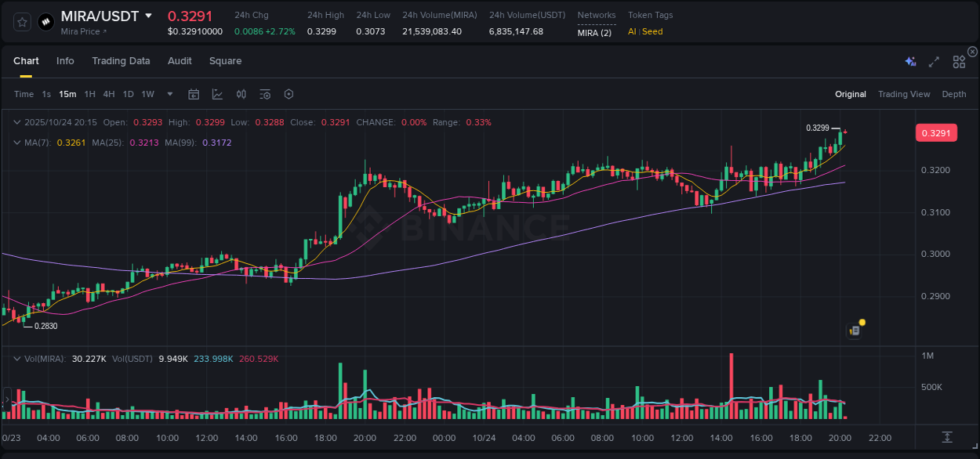Open the chart settings hexagon icon
Screen dimensions: 980x459
coord(289,94)
